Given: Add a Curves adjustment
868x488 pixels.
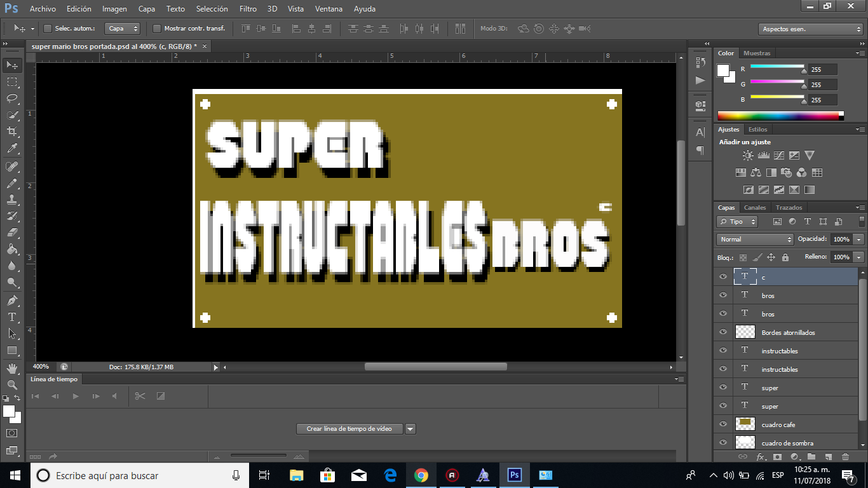Looking at the screenshot, I should (x=779, y=155).
